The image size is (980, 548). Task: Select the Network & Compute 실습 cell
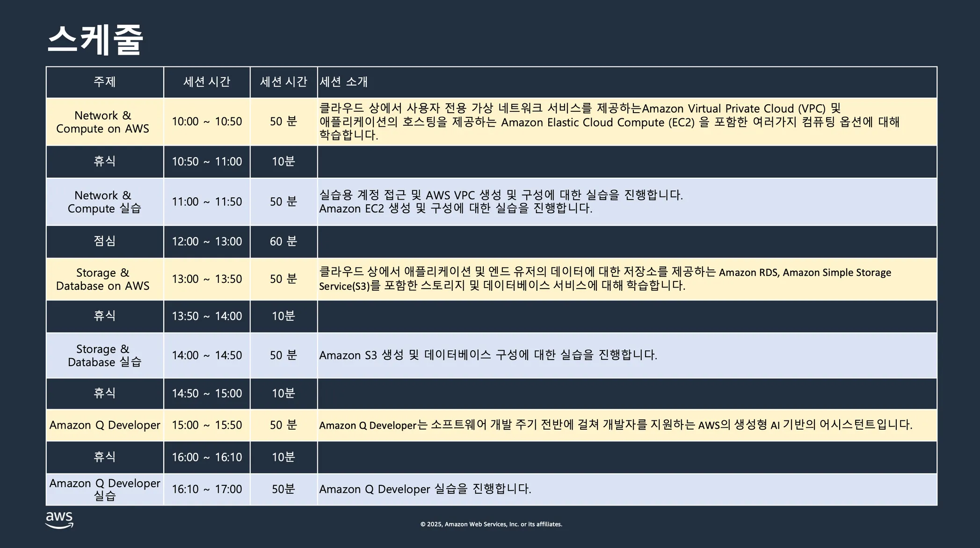coord(104,202)
